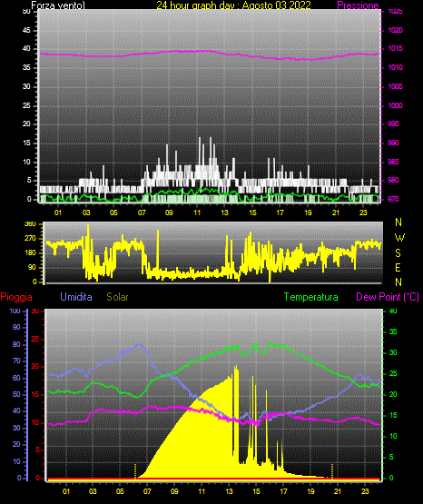The image size is (423, 504).
Task: Click the Temperatura legend label
Action: pos(310,297)
